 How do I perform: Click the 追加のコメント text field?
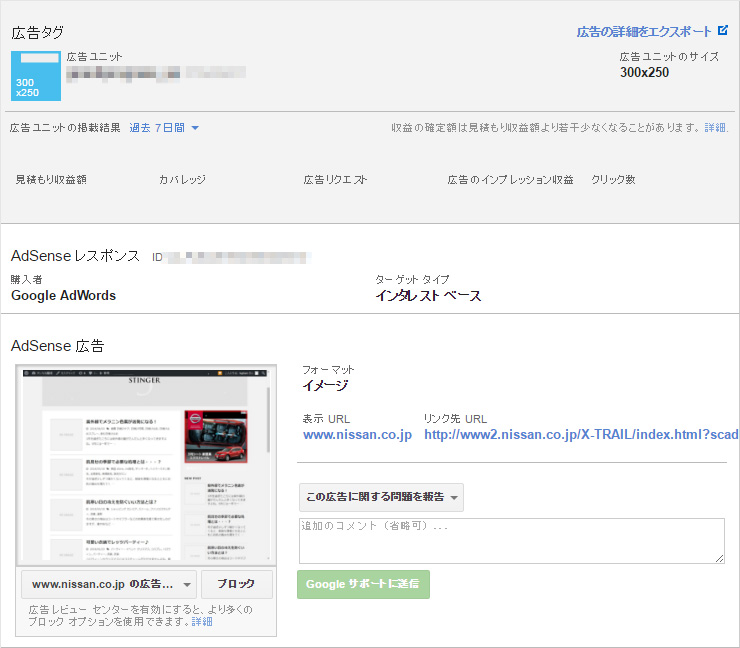coord(511,541)
